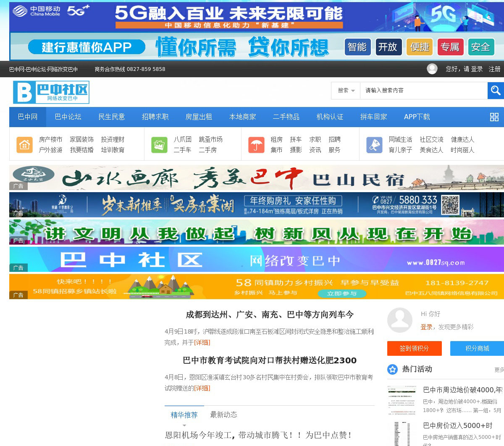
Task: Open 社区交流 link
Action: coord(431,139)
